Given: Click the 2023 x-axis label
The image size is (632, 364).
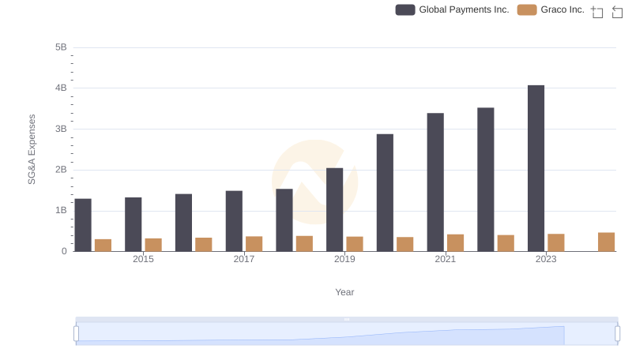Looking at the screenshot, I should point(546,259).
